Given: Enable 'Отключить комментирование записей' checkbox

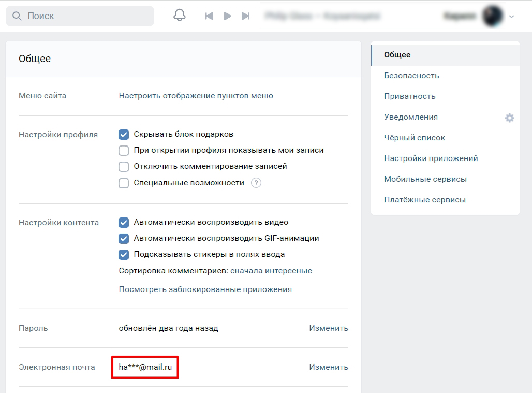Looking at the screenshot, I should (x=124, y=167).
